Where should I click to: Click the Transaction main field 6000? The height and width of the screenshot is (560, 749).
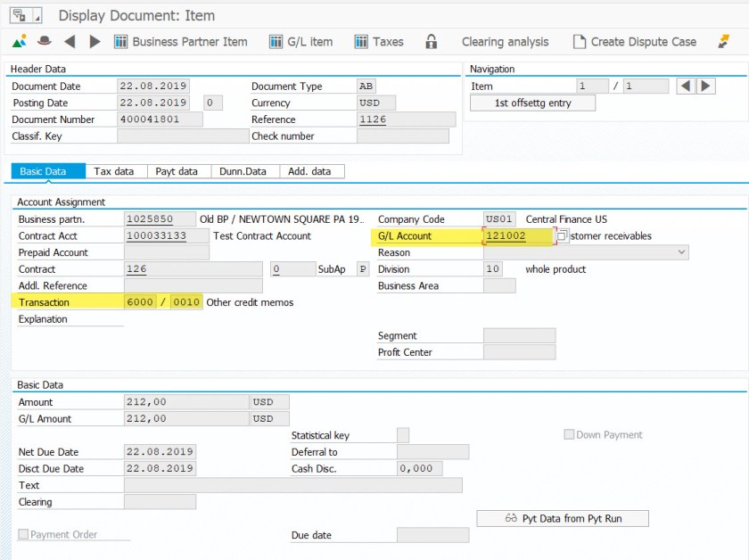tap(140, 302)
